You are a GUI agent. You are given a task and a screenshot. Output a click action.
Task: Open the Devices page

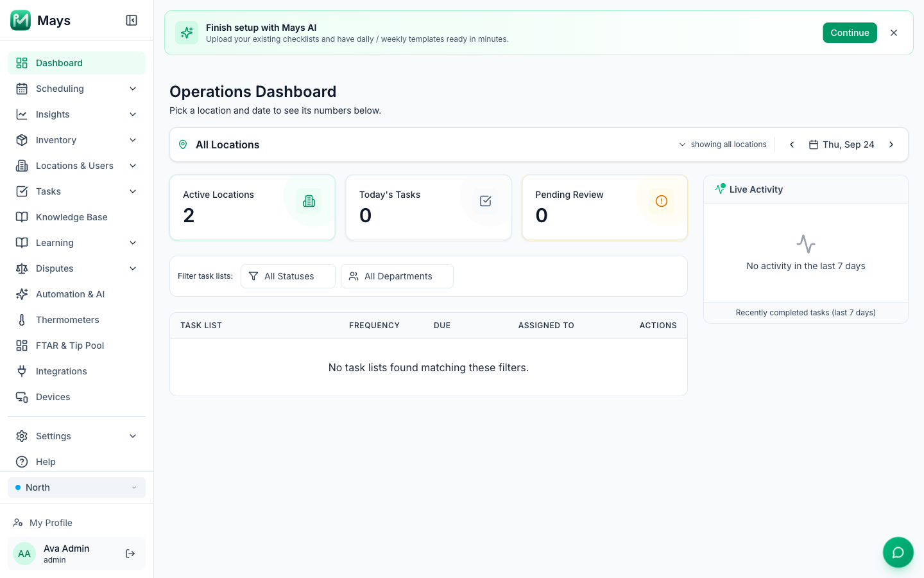(76, 397)
